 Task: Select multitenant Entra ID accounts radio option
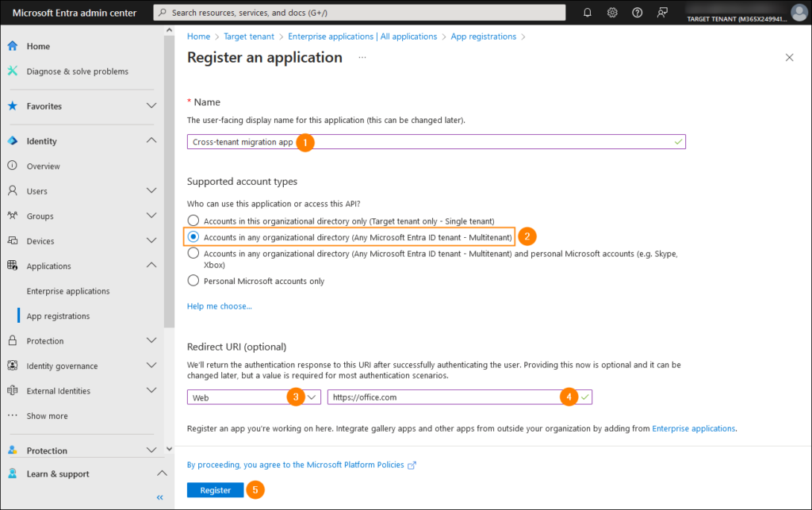(193, 236)
